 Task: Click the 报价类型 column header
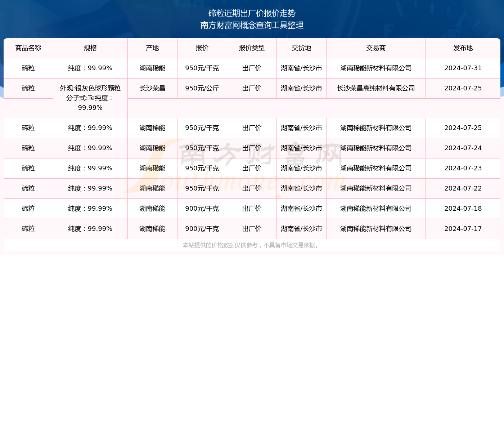(x=252, y=48)
